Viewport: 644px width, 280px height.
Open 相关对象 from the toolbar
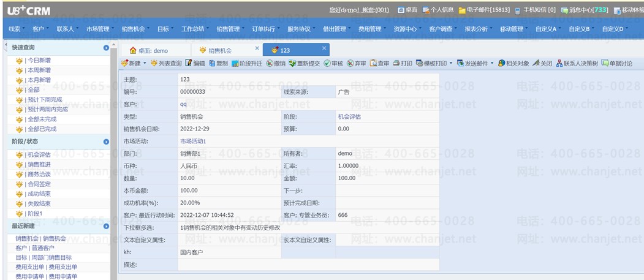[513, 64]
